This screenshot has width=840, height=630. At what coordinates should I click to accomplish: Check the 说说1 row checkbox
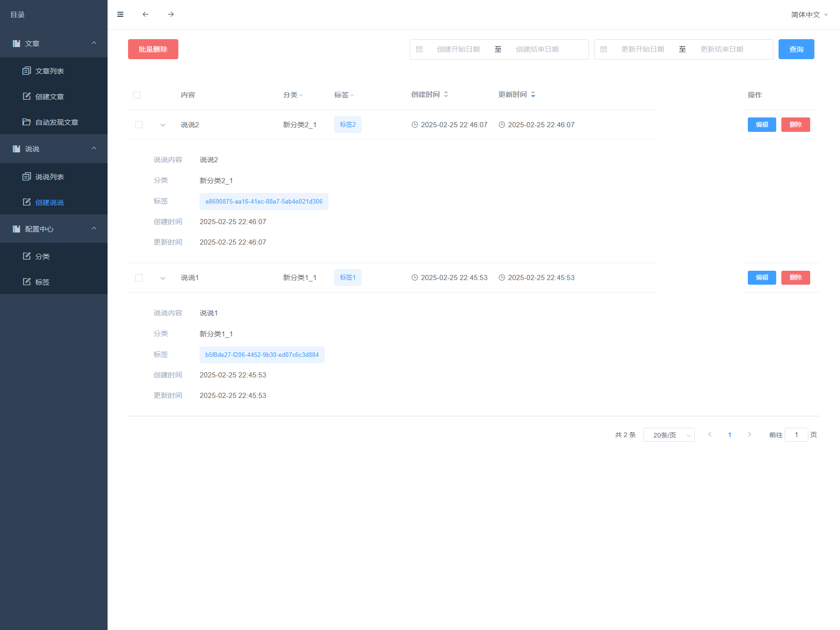[139, 278]
